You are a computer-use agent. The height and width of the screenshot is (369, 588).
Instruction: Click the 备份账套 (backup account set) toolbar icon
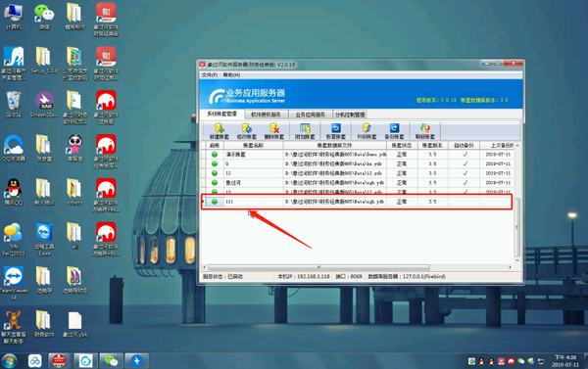pyautogui.click(x=394, y=131)
